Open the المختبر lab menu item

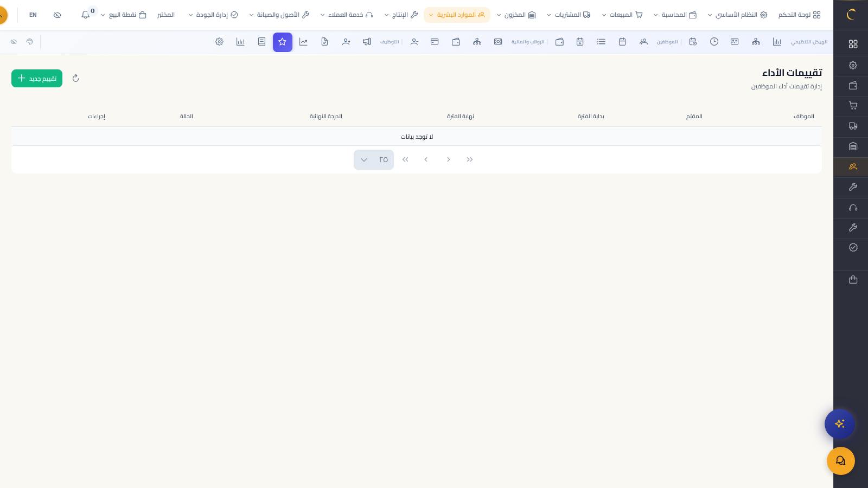[165, 15]
